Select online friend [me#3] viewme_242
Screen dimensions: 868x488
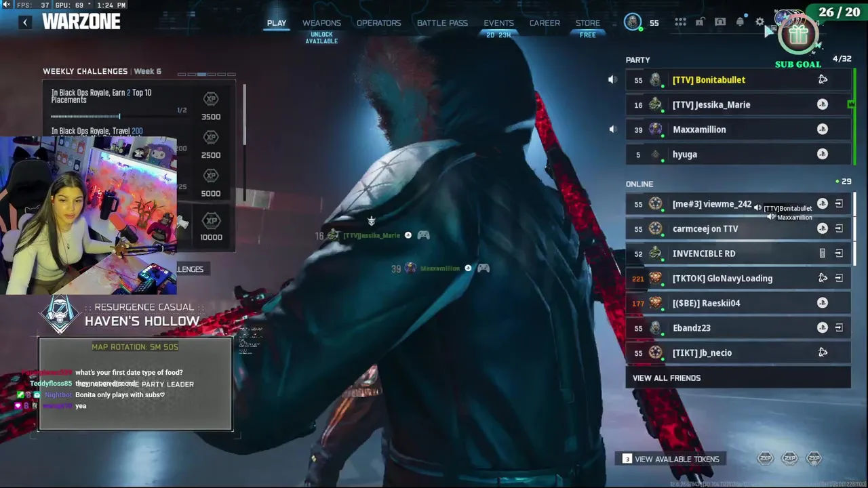click(738, 204)
